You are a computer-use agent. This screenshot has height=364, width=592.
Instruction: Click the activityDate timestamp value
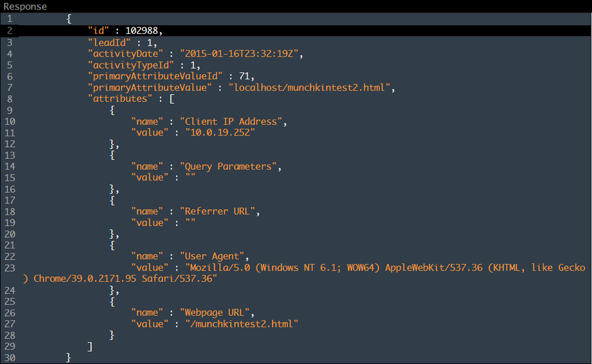[x=239, y=54]
